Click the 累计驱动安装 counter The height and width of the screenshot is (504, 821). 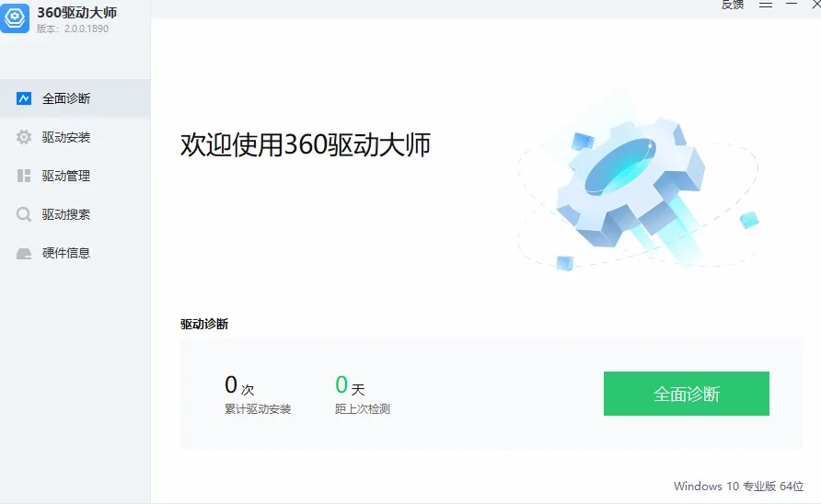click(258, 395)
